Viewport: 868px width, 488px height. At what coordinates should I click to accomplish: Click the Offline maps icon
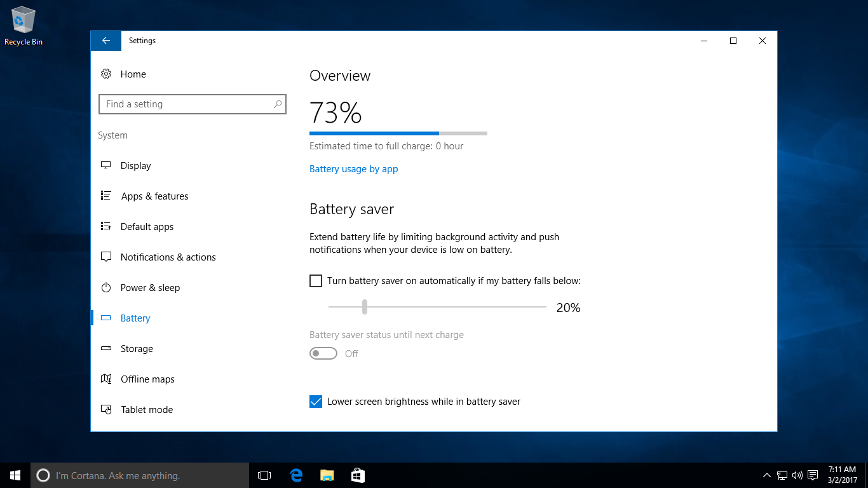point(106,379)
